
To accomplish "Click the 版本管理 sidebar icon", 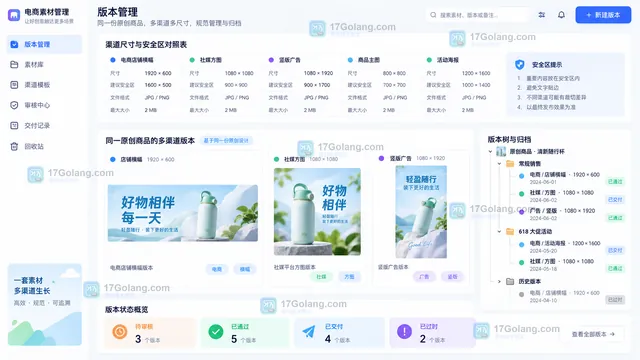I will (x=14, y=44).
